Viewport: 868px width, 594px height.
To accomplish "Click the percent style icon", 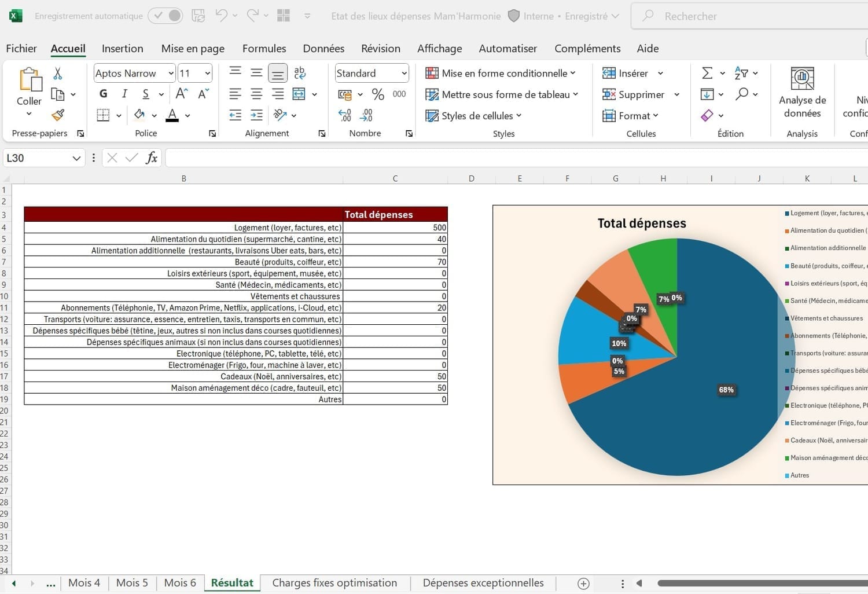I will [378, 94].
